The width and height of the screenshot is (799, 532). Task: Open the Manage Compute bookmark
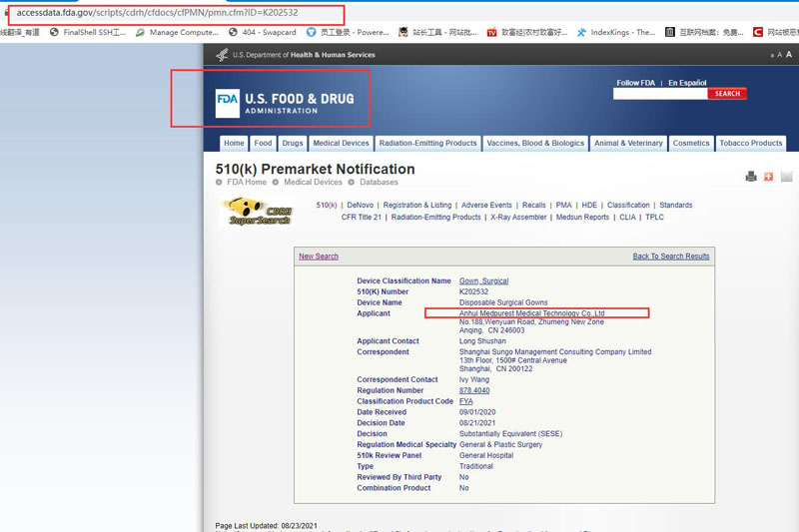coord(178,32)
